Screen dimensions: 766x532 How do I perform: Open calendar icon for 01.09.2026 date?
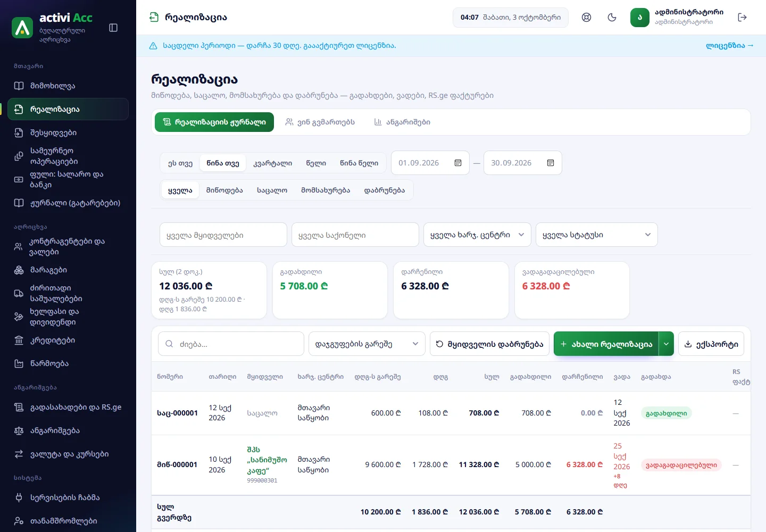pos(458,163)
